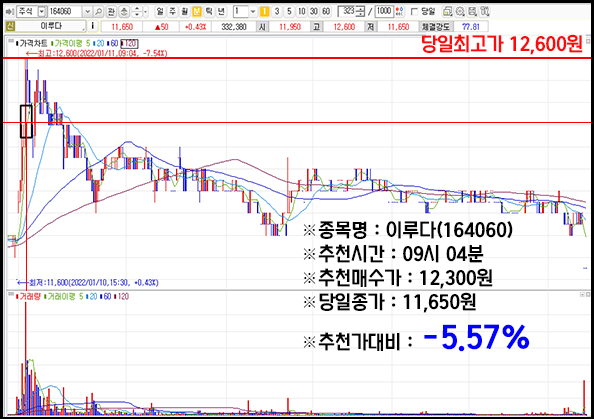
Task: Click the candle count stepper arrows
Action: 361,11
